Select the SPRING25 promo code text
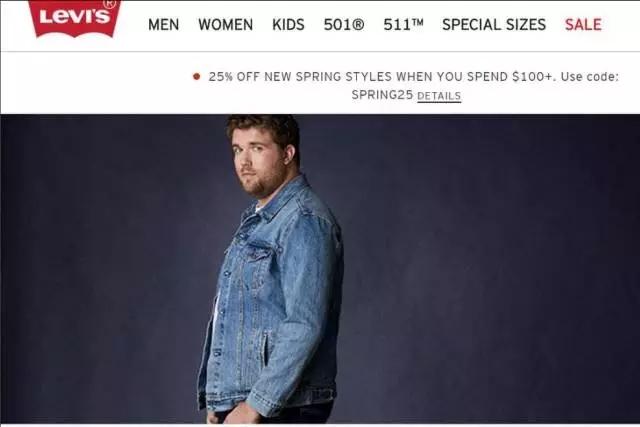Screen dimensions: 640x427 point(382,95)
